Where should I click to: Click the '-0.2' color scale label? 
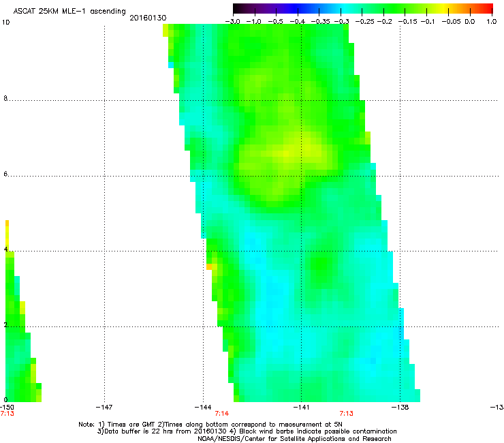[385, 22]
